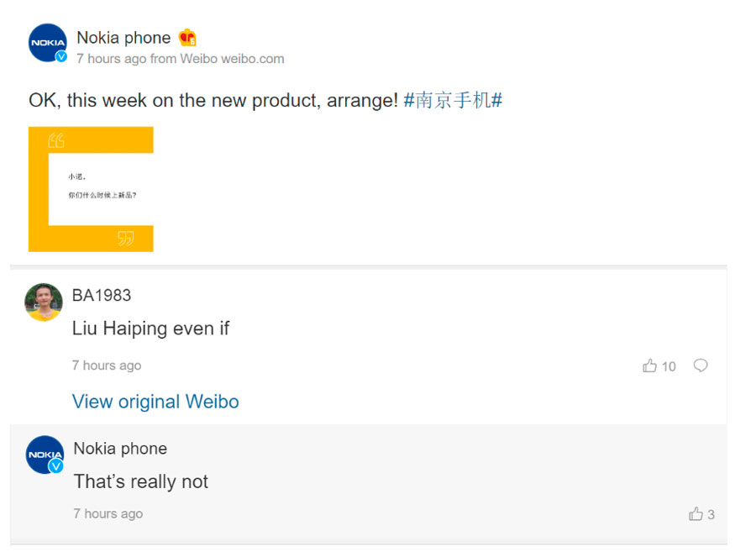Click the comment text Liu Haiping even if
The image size is (756, 552).
[150, 329]
